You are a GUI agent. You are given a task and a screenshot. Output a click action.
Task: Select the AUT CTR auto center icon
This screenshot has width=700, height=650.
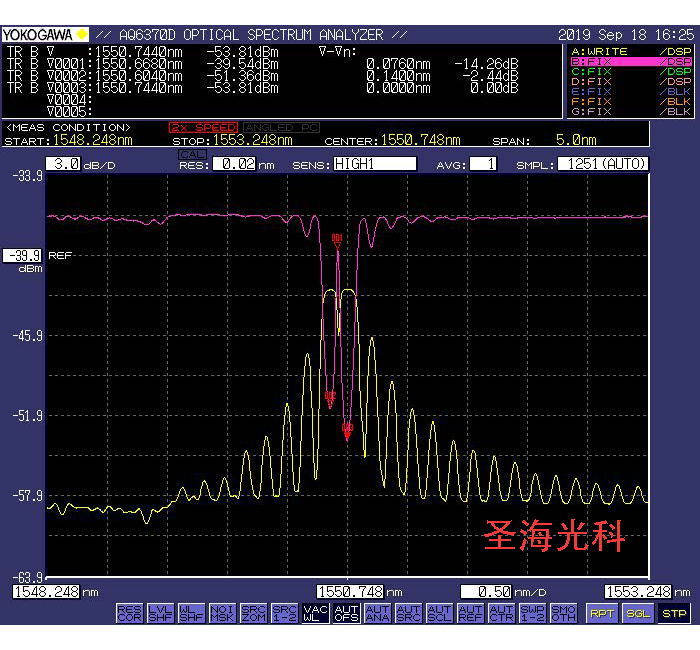[501, 612]
